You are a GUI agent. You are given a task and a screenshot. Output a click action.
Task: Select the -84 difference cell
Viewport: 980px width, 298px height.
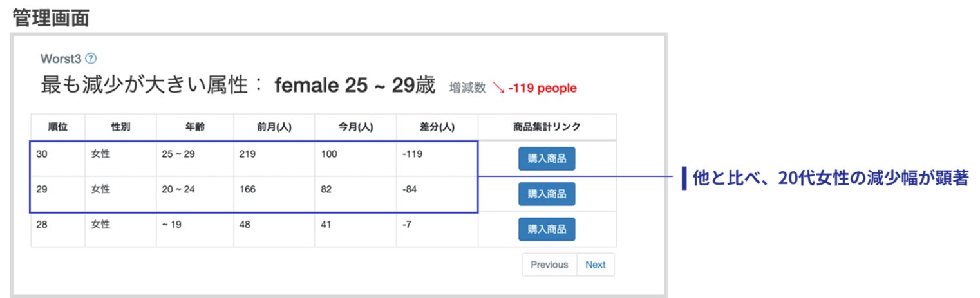click(410, 189)
